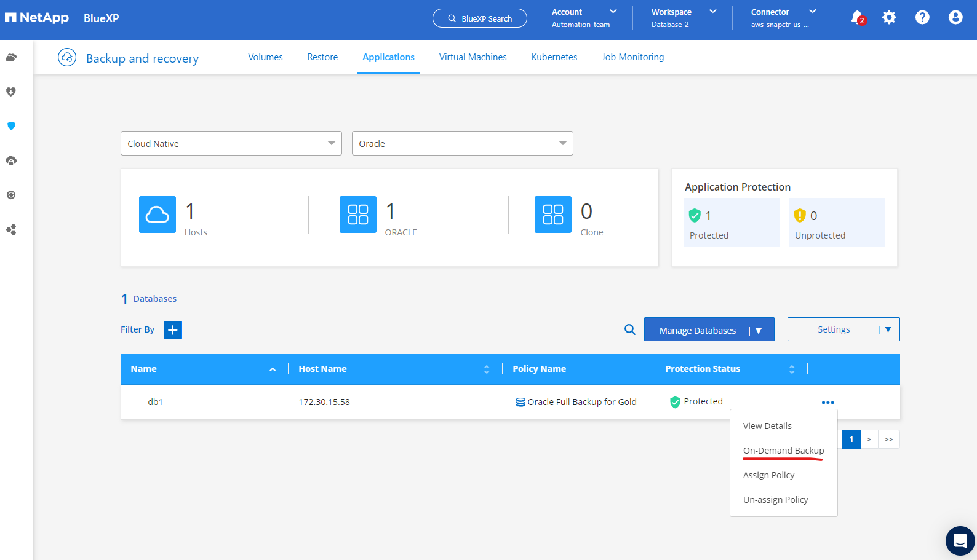
Task: Sort table by Host Name column
Action: [x=487, y=369]
